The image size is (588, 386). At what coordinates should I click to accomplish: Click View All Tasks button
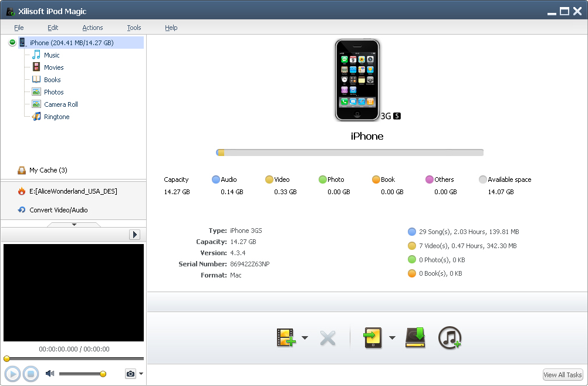tap(563, 375)
